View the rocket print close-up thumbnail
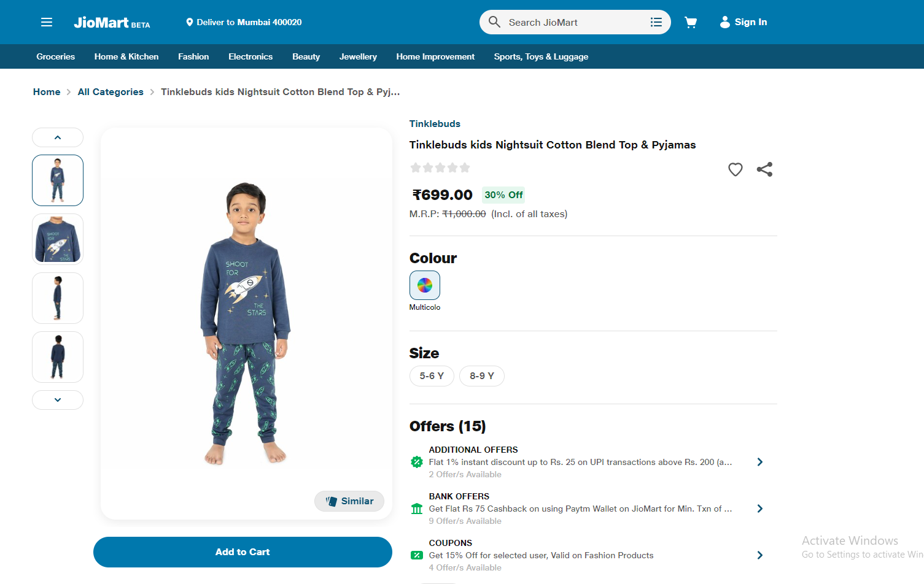The height and width of the screenshot is (584, 924). [58, 239]
